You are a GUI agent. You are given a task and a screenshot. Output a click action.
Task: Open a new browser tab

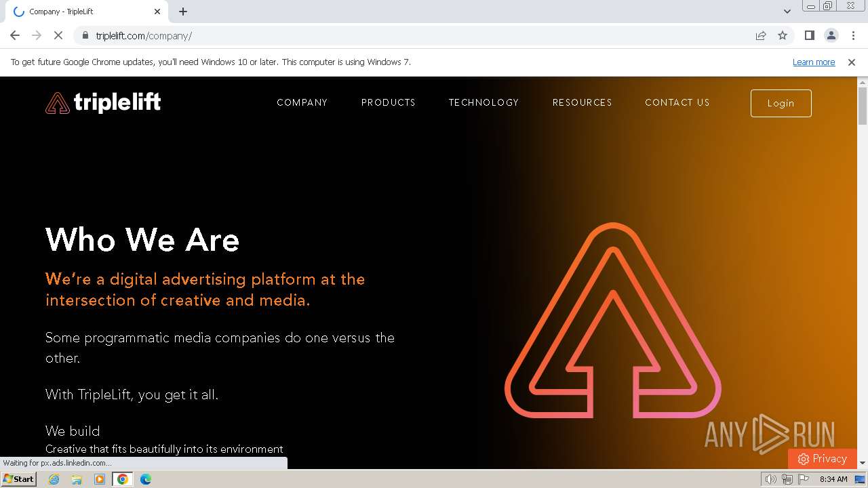183,12
